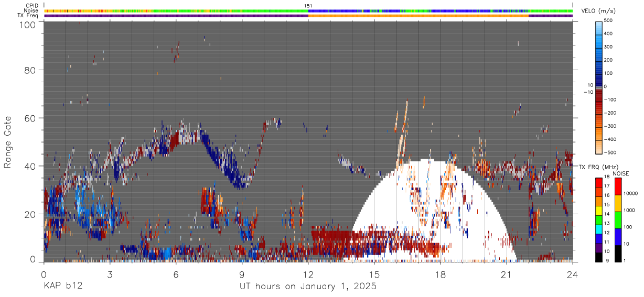
Task: Click the y-axis range gate label 60
Action: point(31,118)
